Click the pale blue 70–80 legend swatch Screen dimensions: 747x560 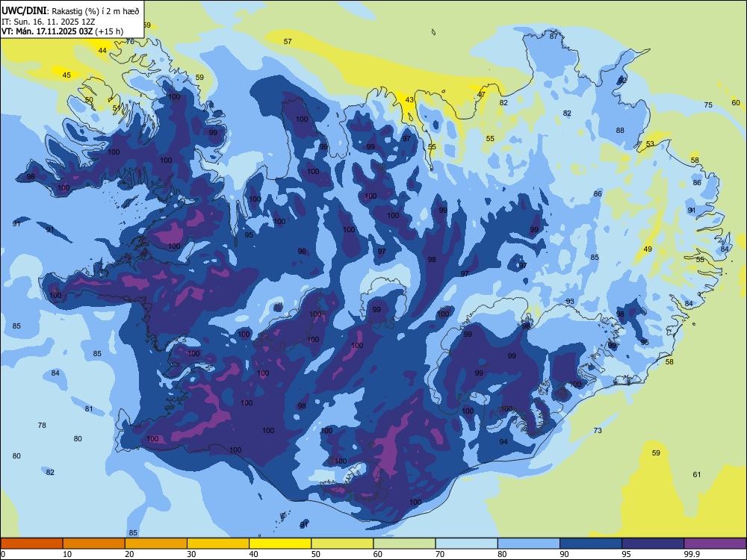coord(466,544)
